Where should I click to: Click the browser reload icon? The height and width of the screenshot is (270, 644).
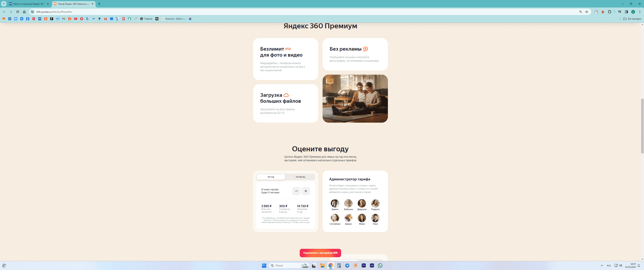[x=17, y=12]
